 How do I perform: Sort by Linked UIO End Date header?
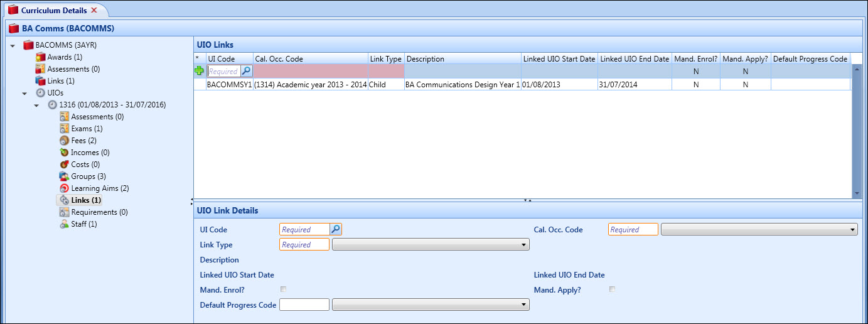tap(635, 59)
